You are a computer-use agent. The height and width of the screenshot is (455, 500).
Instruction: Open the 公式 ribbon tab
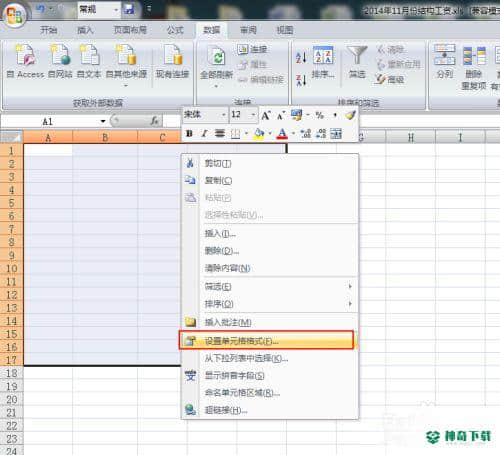click(x=175, y=30)
